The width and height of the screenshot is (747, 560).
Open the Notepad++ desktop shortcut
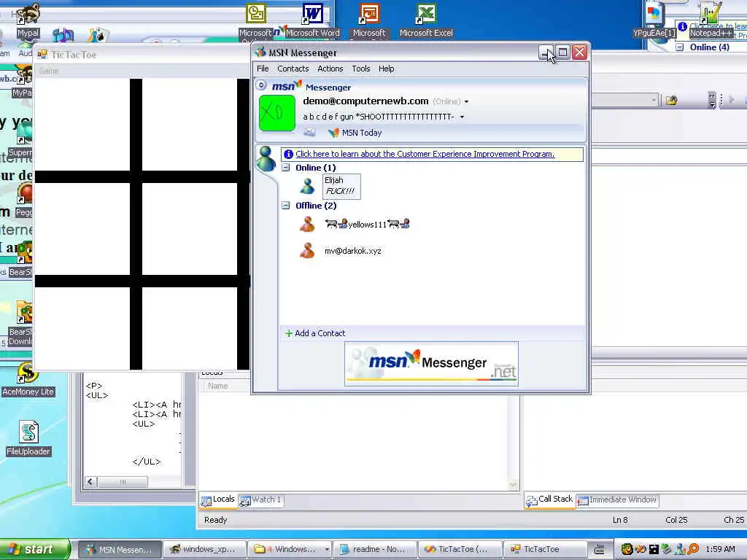click(711, 20)
